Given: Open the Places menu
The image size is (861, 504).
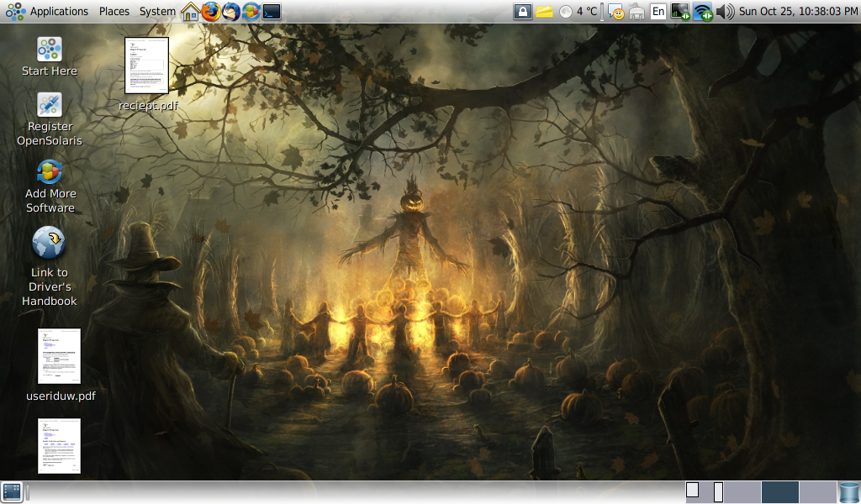Looking at the screenshot, I should tap(114, 11).
